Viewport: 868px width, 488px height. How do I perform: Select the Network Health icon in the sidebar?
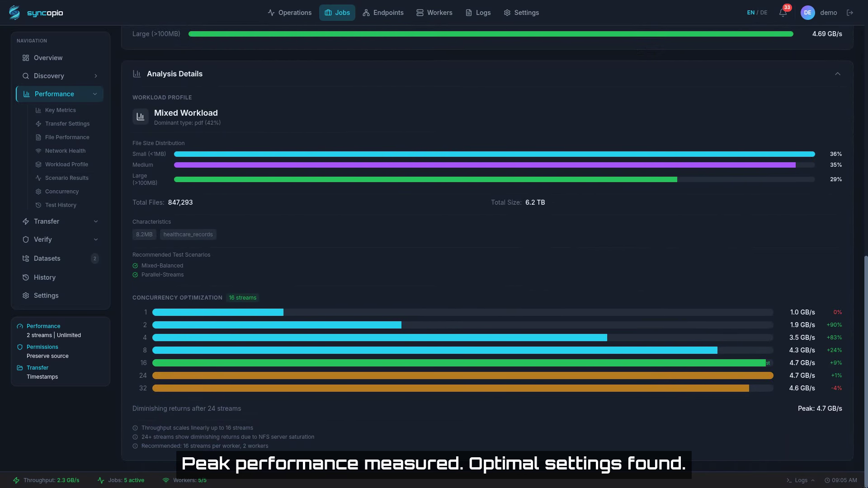(x=38, y=150)
